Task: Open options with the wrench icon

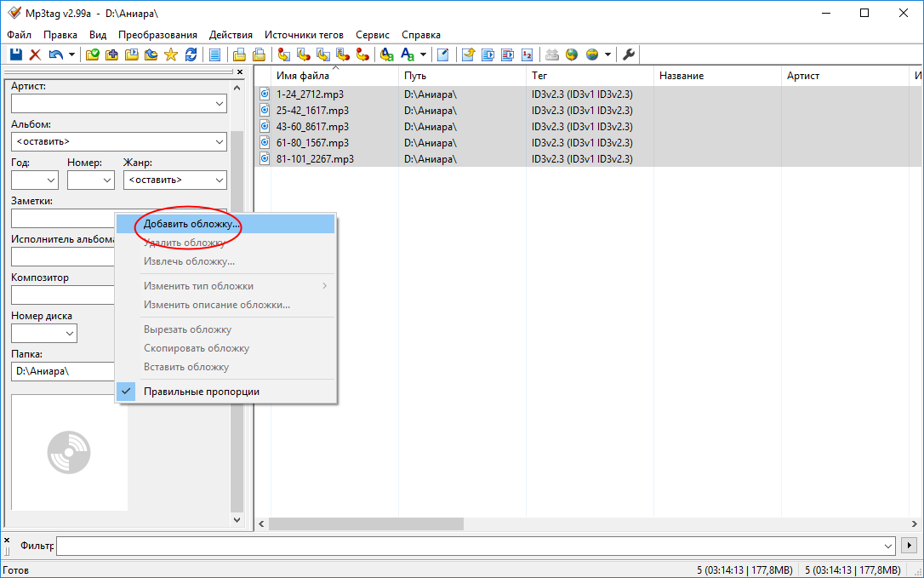Action: tap(629, 54)
